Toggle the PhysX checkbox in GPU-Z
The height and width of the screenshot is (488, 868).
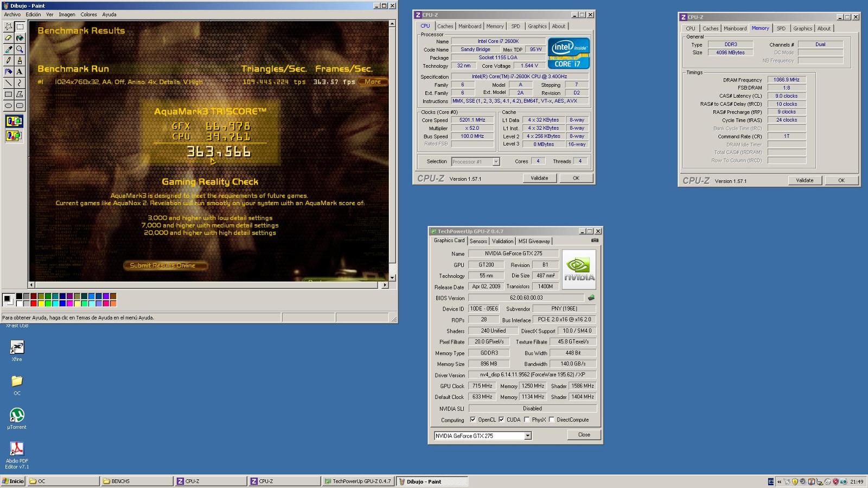click(526, 420)
